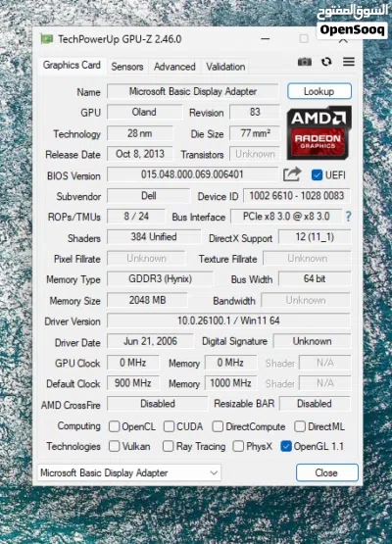Minimize the GPU-Z window
Image resolution: width=392 pixels, height=544 pixels.
pos(266,39)
